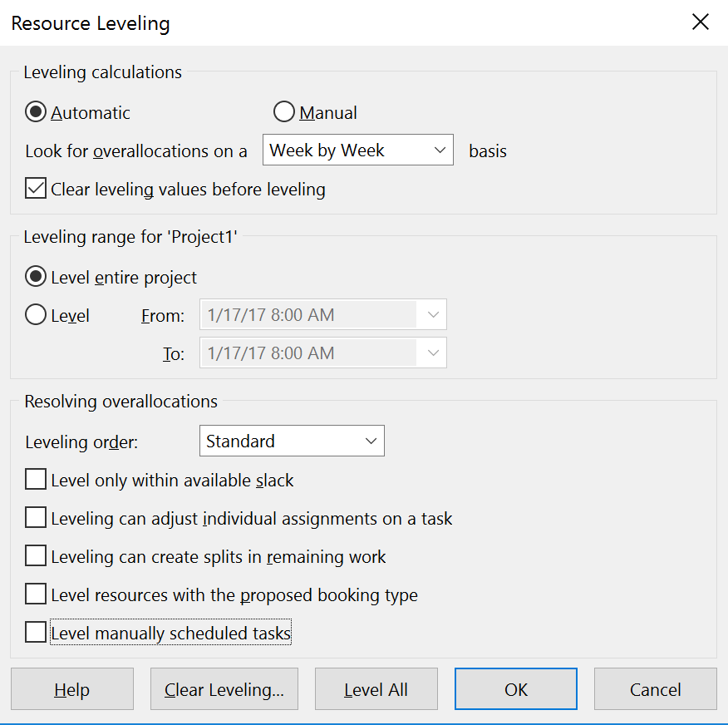Choose Level entire project radio button
Image resolution: width=728 pixels, height=725 pixels.
click(x=36, y=277)
